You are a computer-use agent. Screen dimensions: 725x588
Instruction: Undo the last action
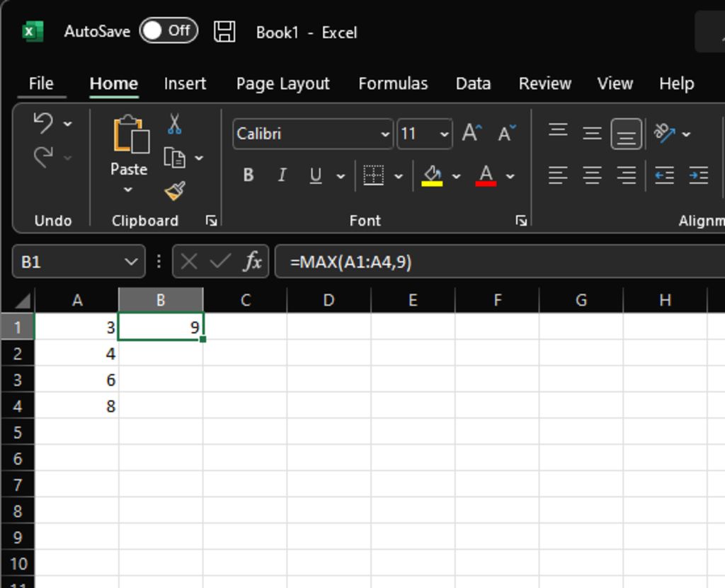click(x=43, y=123)
